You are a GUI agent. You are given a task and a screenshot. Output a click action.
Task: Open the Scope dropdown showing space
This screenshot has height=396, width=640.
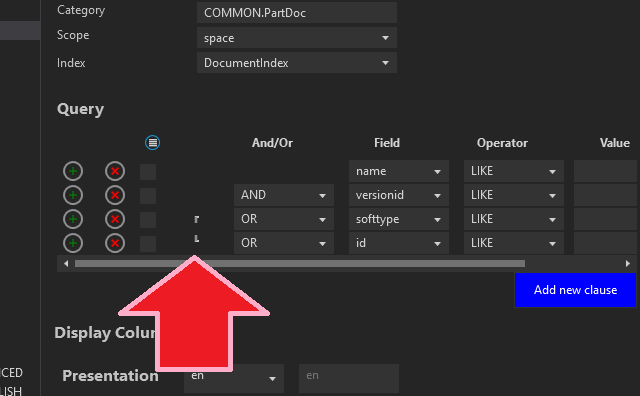click(297, 38)
